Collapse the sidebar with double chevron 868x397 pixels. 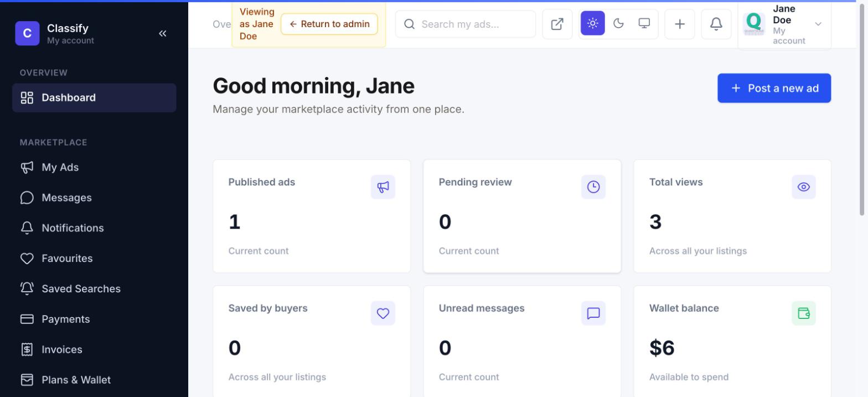coord(162,34)
